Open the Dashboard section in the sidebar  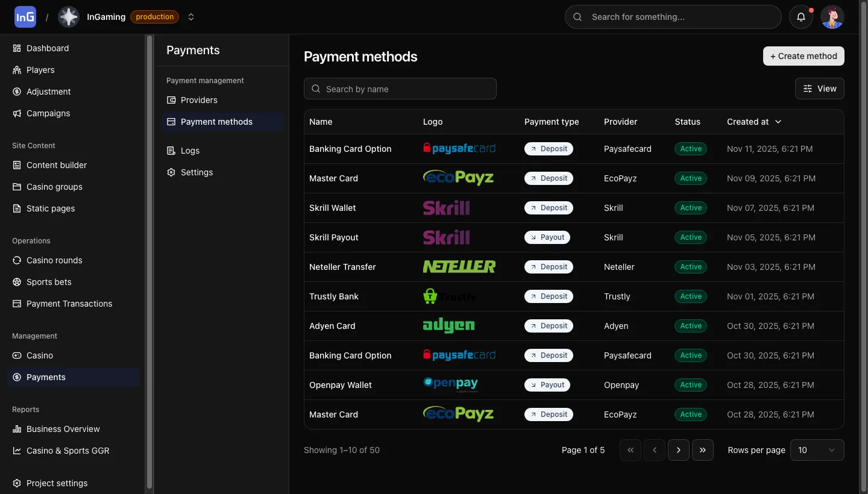pos(17,48)
